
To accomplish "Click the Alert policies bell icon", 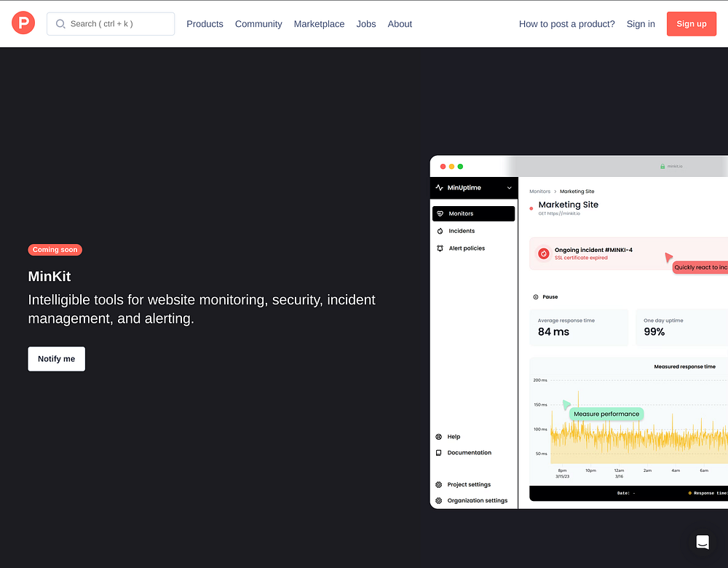I will pos(440,248).
